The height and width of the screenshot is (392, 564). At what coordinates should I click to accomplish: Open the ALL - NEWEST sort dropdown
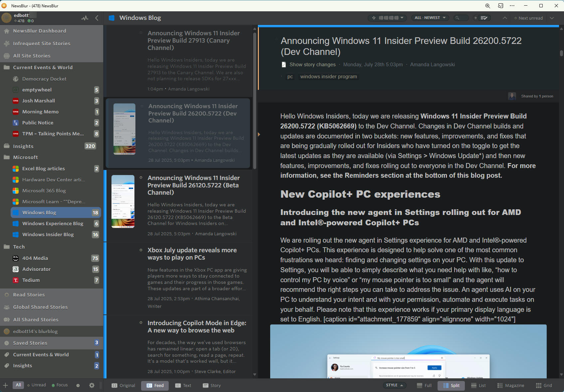point(430,18)
